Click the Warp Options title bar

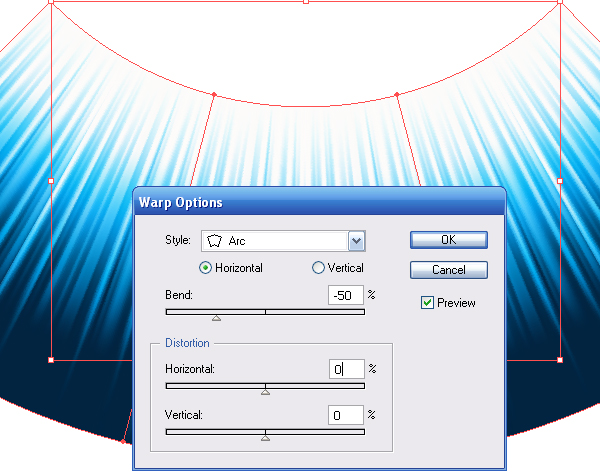320,202
